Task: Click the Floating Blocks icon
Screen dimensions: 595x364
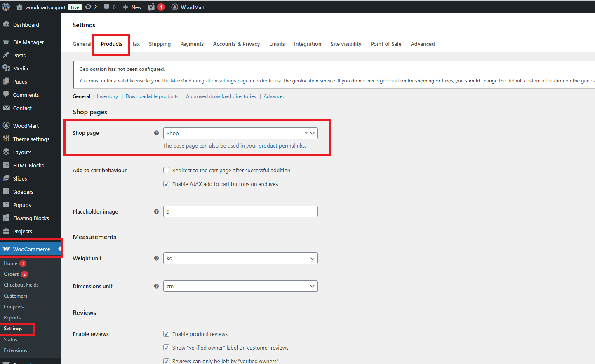Action: [6, 218]
